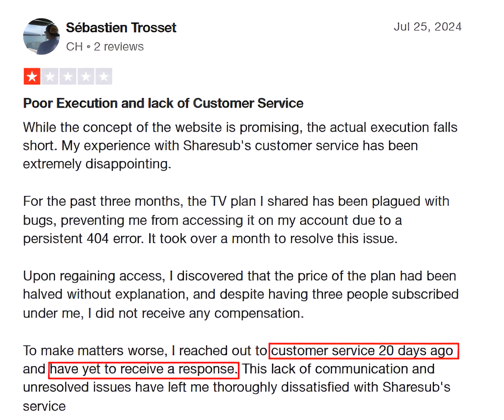Viewport: 504px width, 420px height.
Task: Select the highlighted 'have yet to receive a response' box
Action: (144, 369)
